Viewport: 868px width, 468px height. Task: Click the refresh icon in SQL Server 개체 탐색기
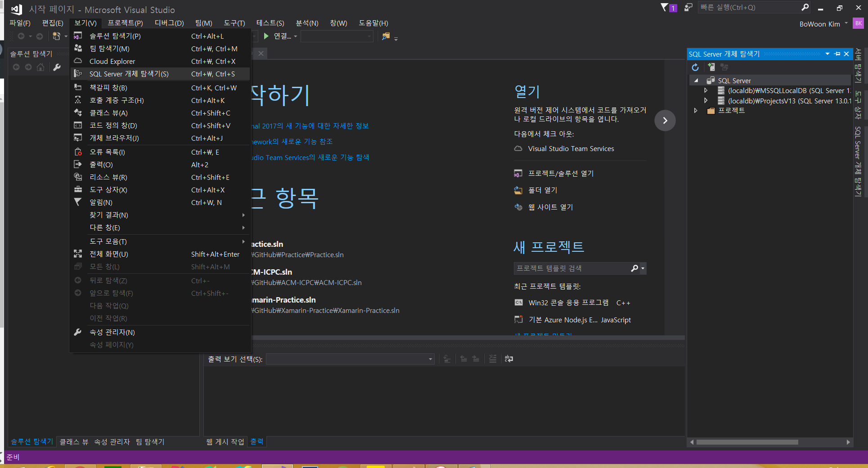click(x=695, y=67)
